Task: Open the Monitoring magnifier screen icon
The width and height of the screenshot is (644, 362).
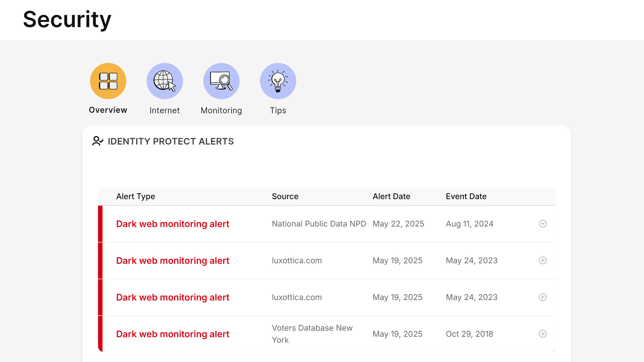Action: (x=221, y=81)
